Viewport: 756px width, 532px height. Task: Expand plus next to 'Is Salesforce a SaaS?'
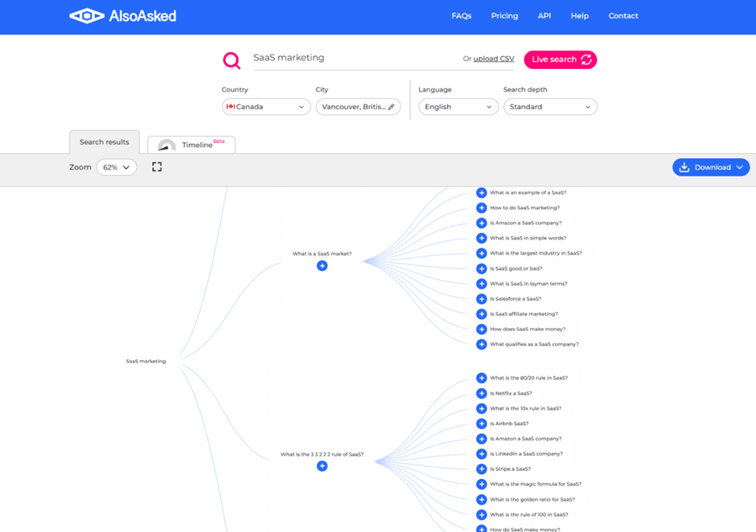481,299
